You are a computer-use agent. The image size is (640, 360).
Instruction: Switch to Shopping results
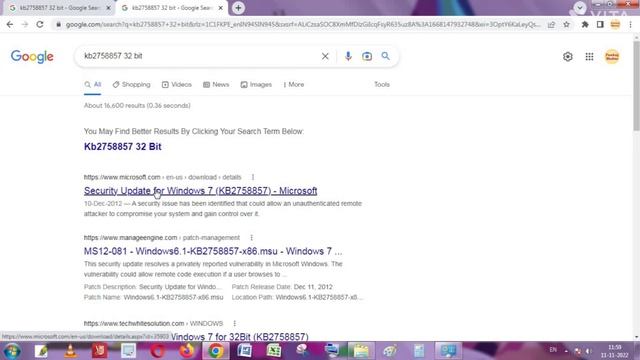[x=131, y=85]
